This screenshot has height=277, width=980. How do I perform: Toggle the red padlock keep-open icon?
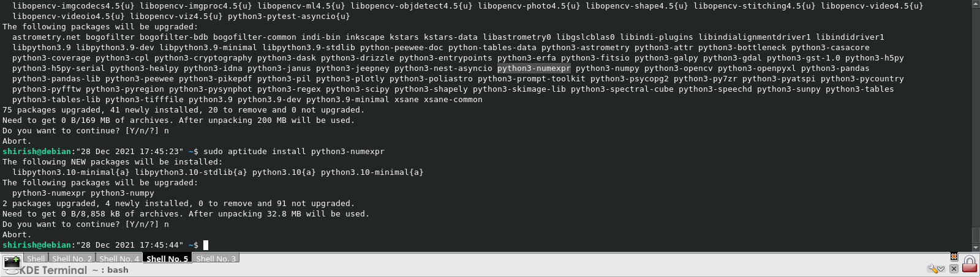970,264
